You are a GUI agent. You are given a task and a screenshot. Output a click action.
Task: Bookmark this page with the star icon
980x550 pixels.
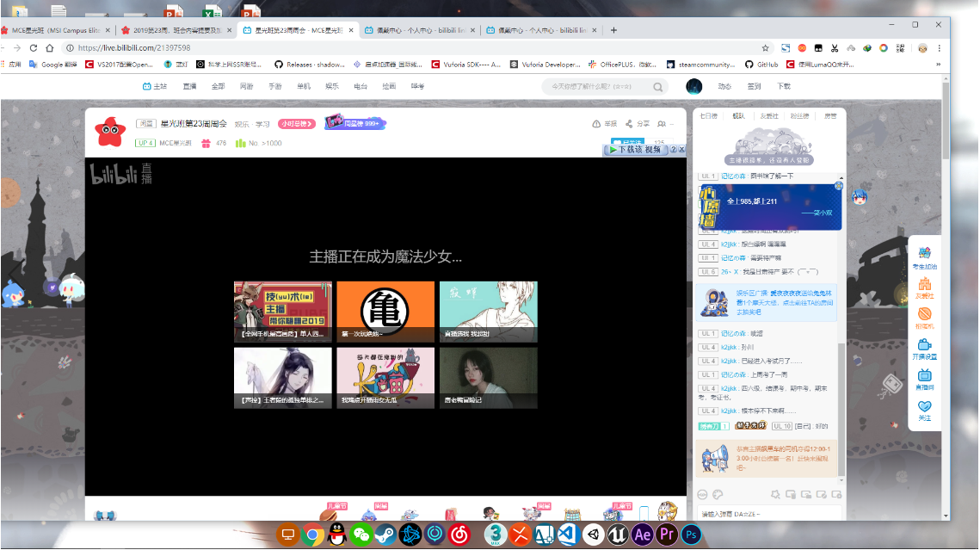pyautogui.click(x=765, y=48)
